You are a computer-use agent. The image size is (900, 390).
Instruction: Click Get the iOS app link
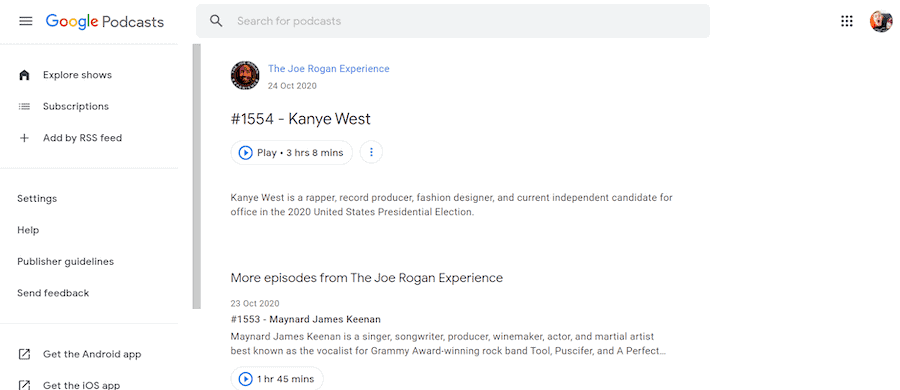click(x=82, y=385)
